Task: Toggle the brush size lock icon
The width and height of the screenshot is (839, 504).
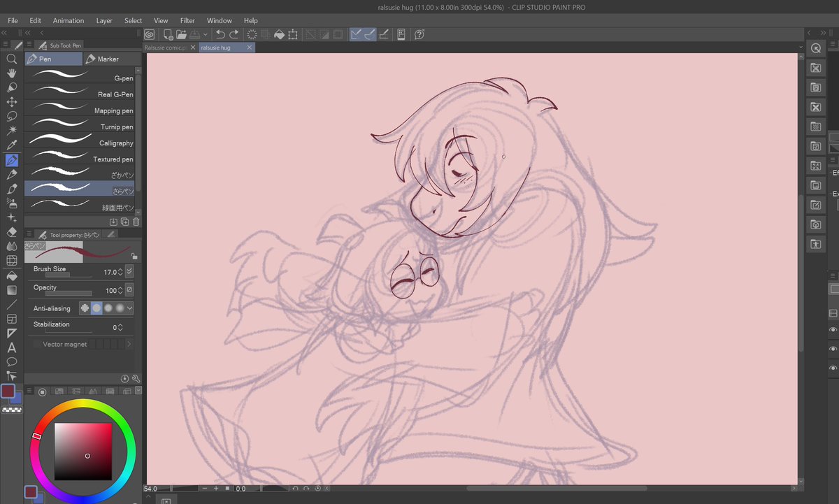Action: [x=134, y=257]
